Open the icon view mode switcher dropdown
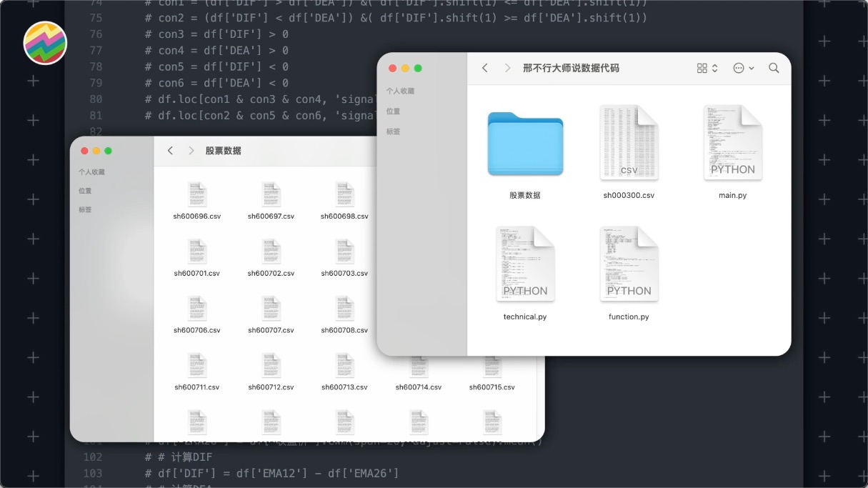 tap(707, 68)
